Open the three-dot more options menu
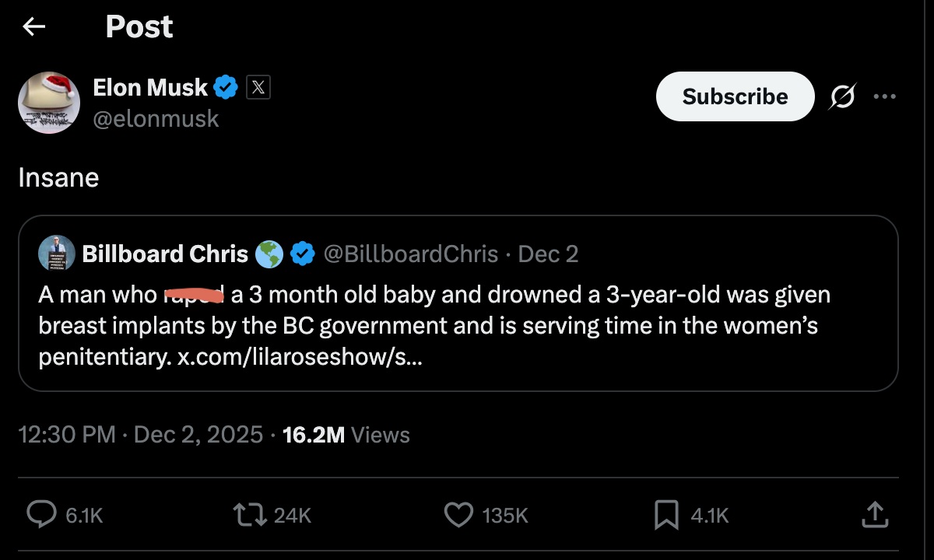934x560 pixels. (x=885, y=96)
